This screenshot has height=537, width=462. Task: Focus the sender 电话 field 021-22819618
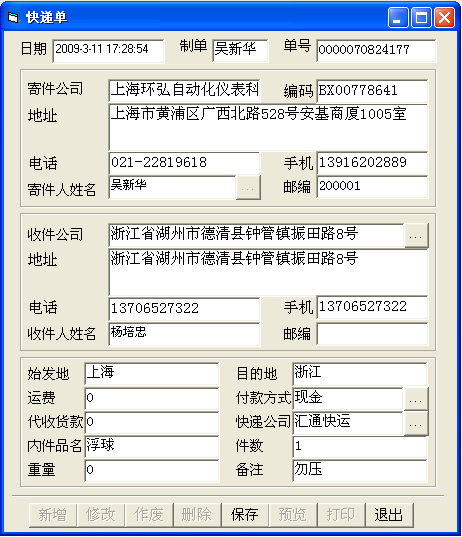[x=184, y=163]
